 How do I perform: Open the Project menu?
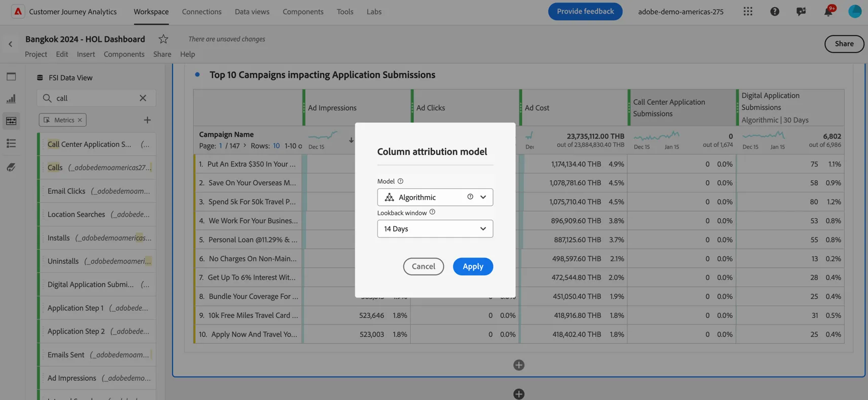(x=36, y=54)
